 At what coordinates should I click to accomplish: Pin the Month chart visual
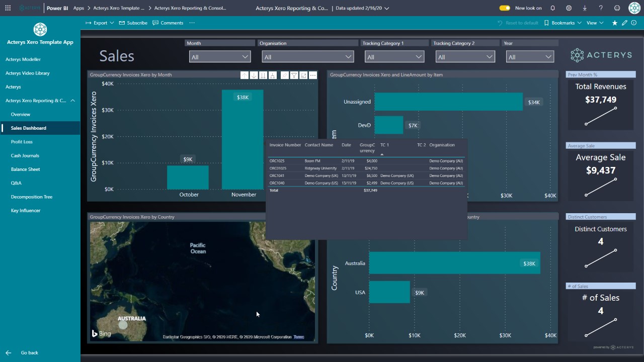(x=285, y=75)
